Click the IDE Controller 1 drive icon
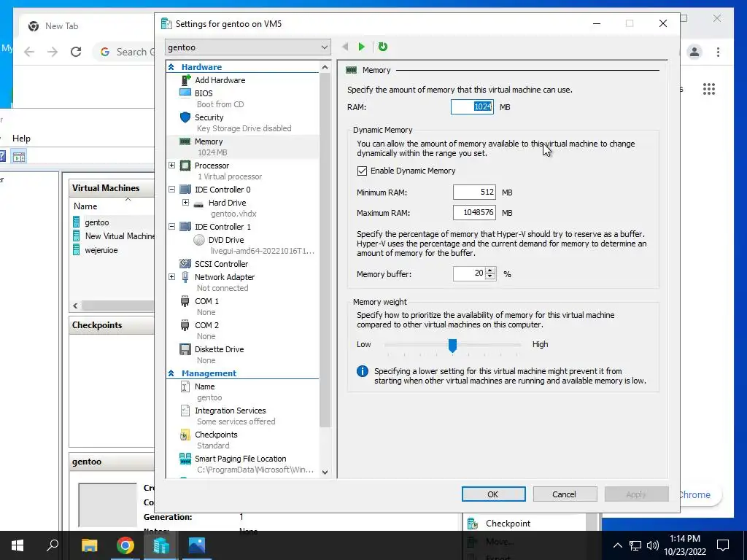 [185, 227]
